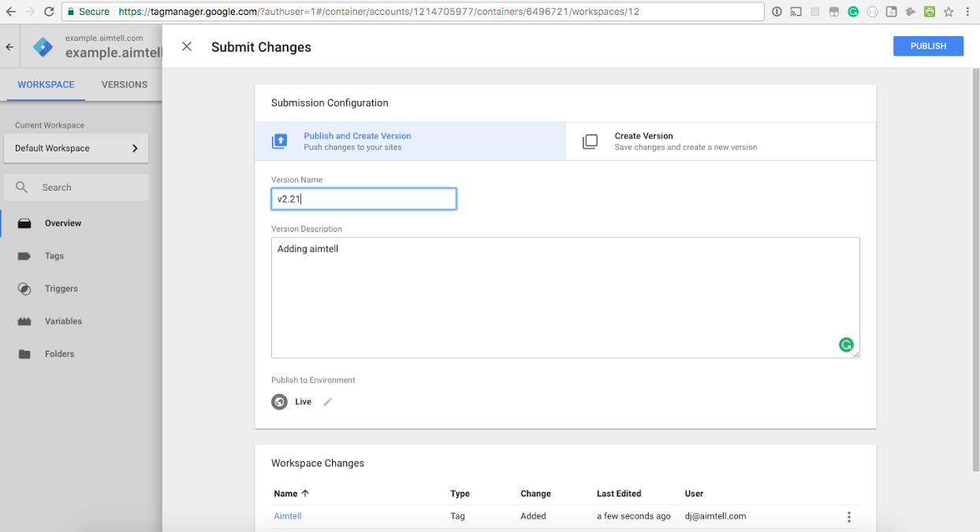Click the Grammarly icon in description box
Image resolution: width=980 pixels, height=532 pixels.
(846, 344)
